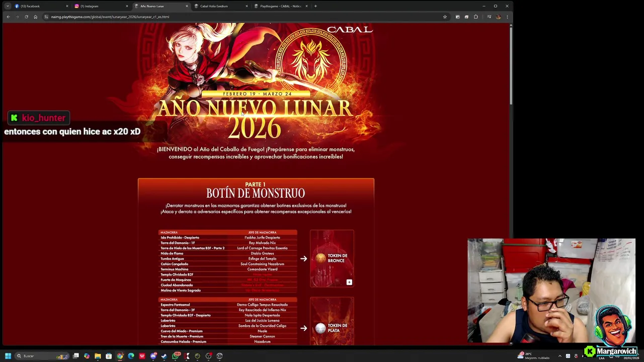644x362 pixels.
Task: Close the Instagram tab
Action: (127, 6)
